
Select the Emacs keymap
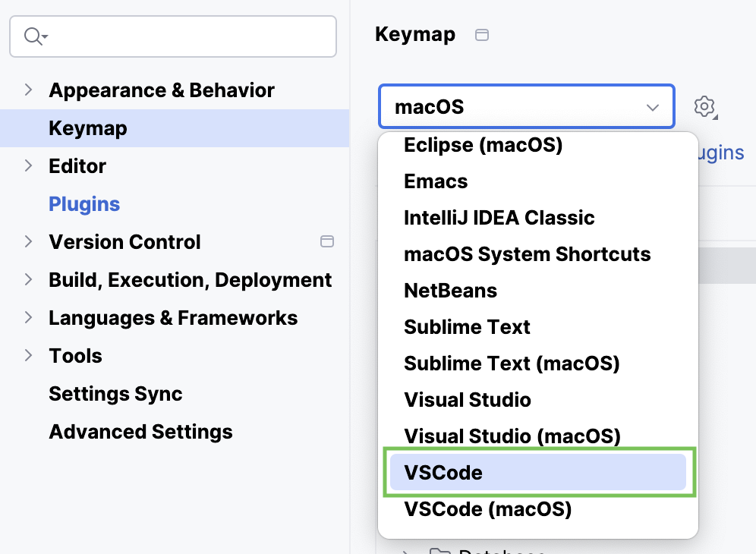pyautogui.click(x=435, y=181)
